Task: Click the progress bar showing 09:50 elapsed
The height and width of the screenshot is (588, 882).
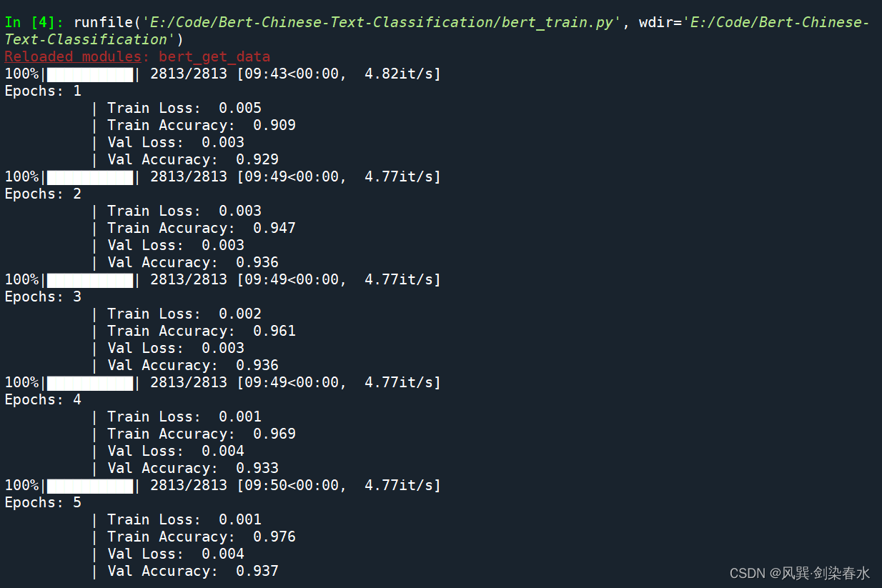Action: [x=90, y=485]
